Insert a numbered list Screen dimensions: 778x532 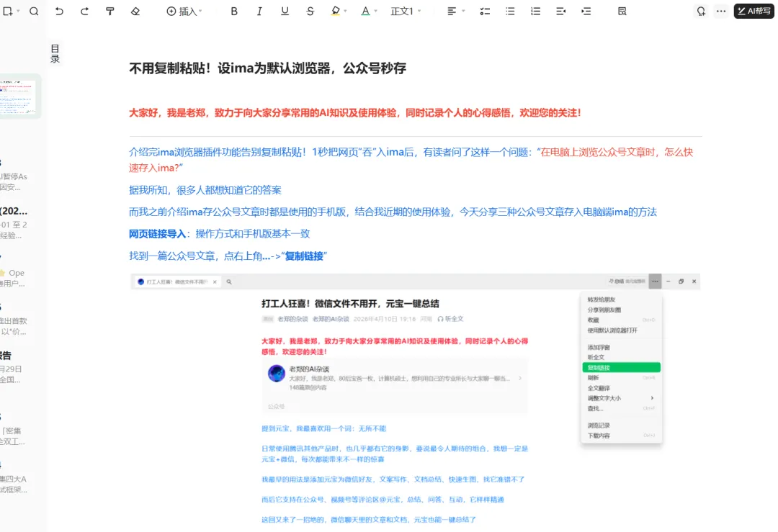(535, 11)
